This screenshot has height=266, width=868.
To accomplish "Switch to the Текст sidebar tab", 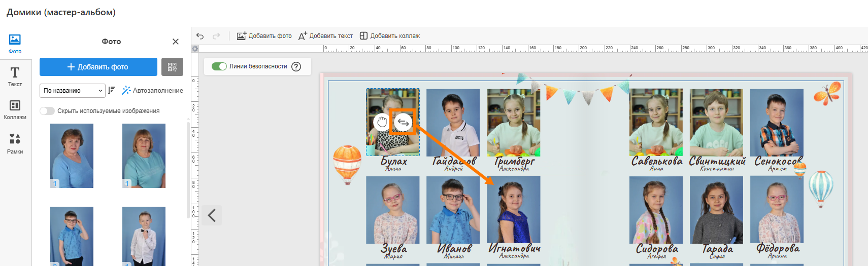I will tap(15, 77).
